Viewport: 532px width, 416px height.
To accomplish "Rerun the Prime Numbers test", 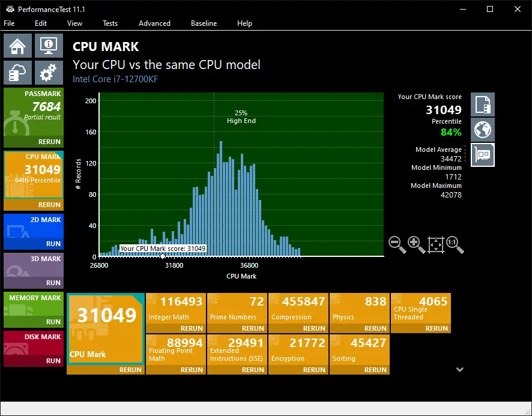I will click(253, 328).
